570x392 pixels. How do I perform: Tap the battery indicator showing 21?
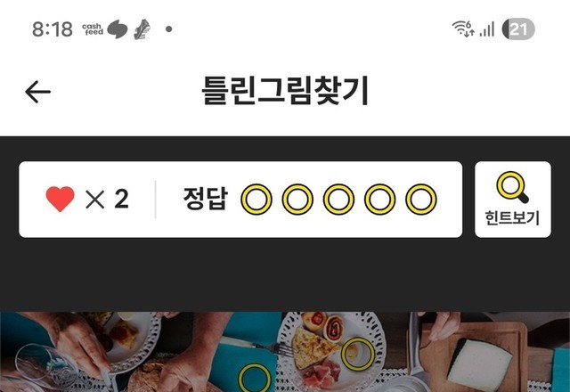coord(518,29)
